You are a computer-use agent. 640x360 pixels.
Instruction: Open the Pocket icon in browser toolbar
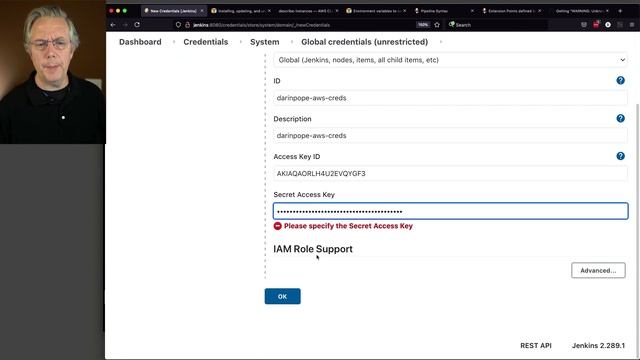click(584, 25)
